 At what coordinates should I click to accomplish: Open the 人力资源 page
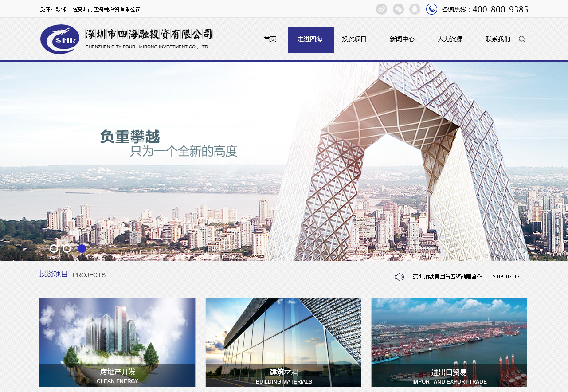click(450, 39)
